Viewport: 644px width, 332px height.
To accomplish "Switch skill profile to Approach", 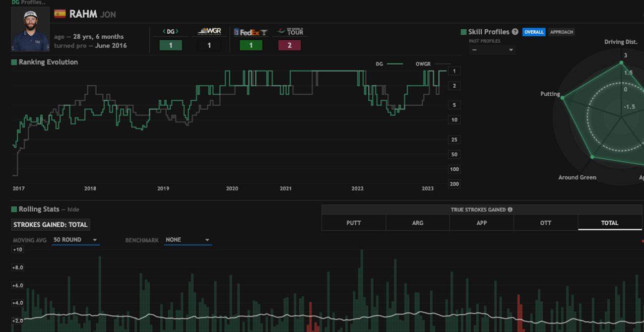I will (x=561, y=32).
